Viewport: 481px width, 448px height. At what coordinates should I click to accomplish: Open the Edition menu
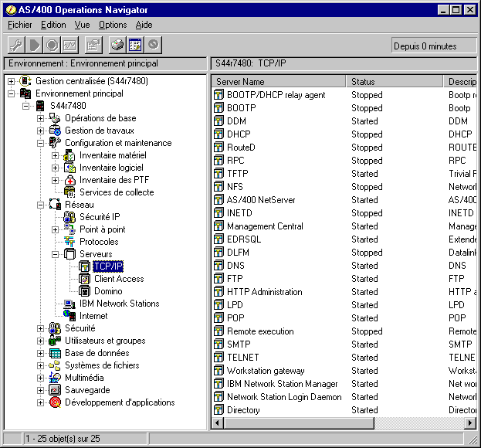pyautogui.click(x=53, y=25)
